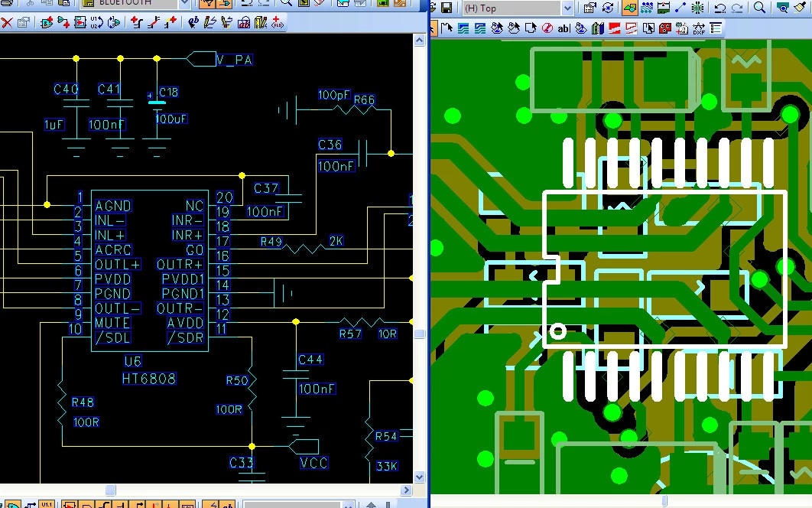Viewport: 812px width, 508px height.
Task: Click the red outlined hatch icon in drafting toolbar
Action: point(632,28)
